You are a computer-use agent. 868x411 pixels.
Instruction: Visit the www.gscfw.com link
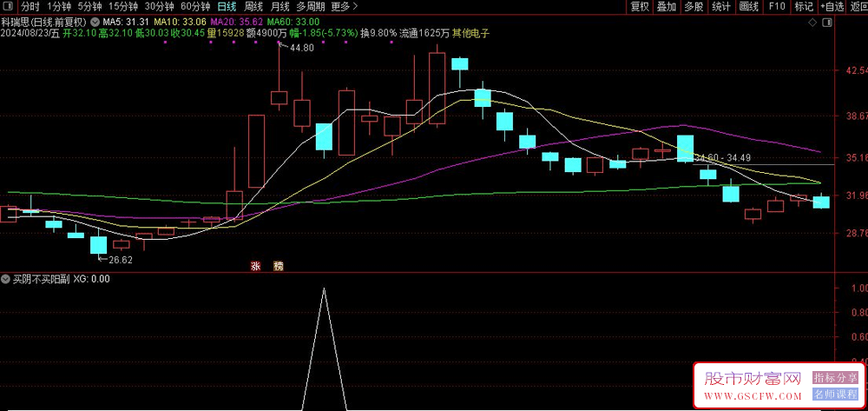point(753,396)
